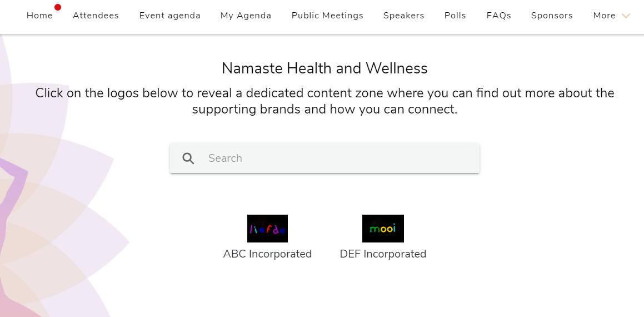Show the Polls page

[455, 16]
